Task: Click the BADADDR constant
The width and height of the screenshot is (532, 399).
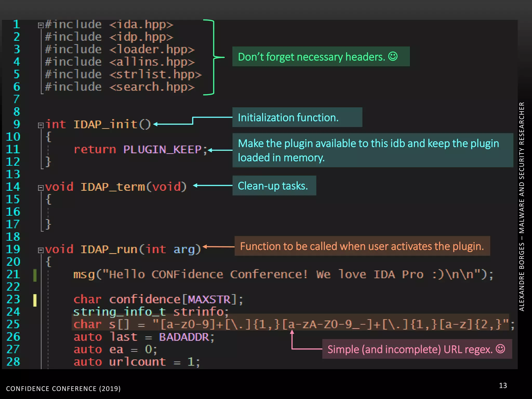Action: click(184, 337)
